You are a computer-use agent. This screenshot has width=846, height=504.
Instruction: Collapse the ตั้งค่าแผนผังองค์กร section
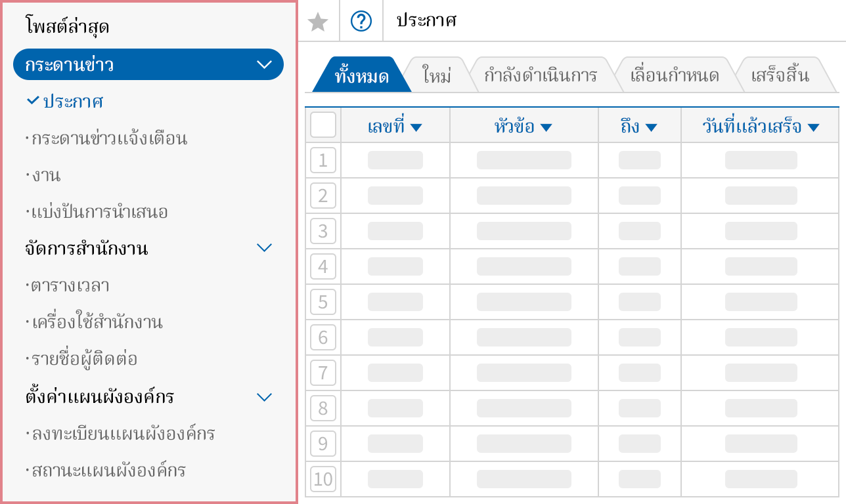tap(265, 397)
